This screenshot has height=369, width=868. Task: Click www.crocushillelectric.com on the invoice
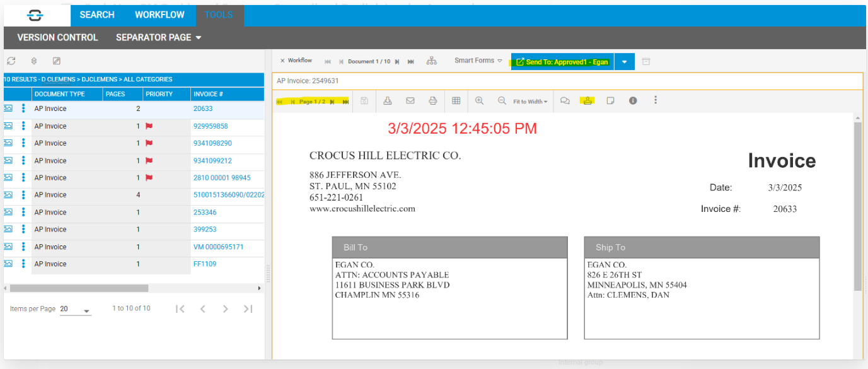pyautogui.click(x=362, y=209)
